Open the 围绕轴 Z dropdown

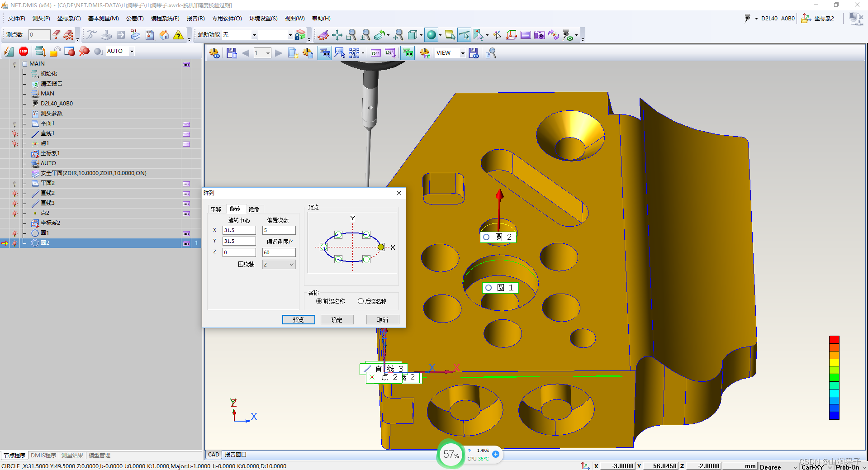(x=279, y=265)
